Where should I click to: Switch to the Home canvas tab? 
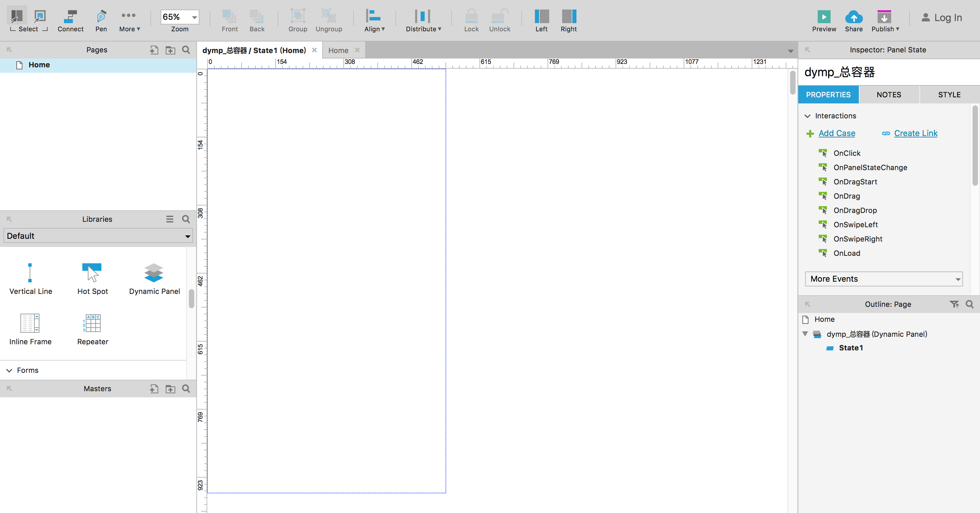point(338,50)
